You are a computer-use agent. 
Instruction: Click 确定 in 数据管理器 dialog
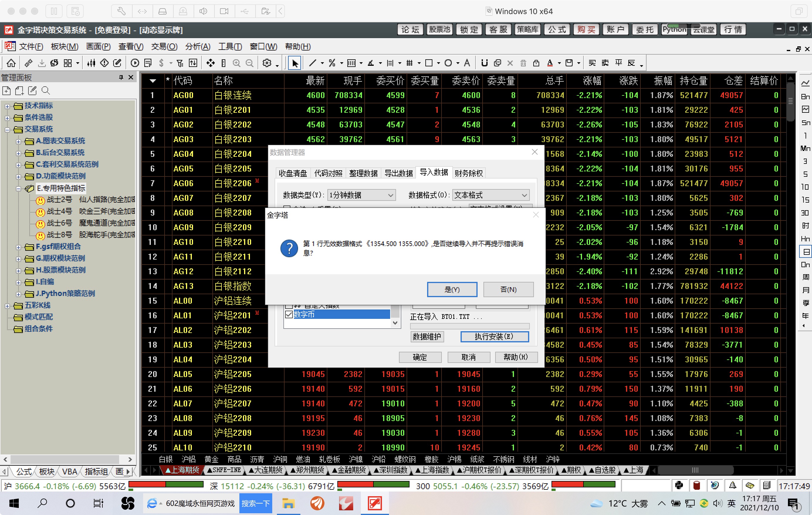pos(420,357)
